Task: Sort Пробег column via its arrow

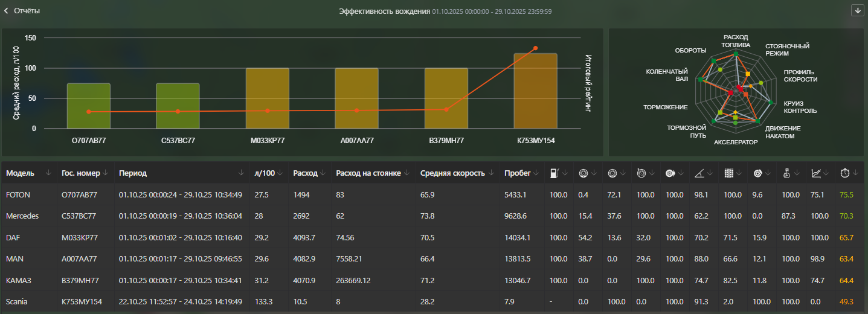Action: [x=536, y=173]
